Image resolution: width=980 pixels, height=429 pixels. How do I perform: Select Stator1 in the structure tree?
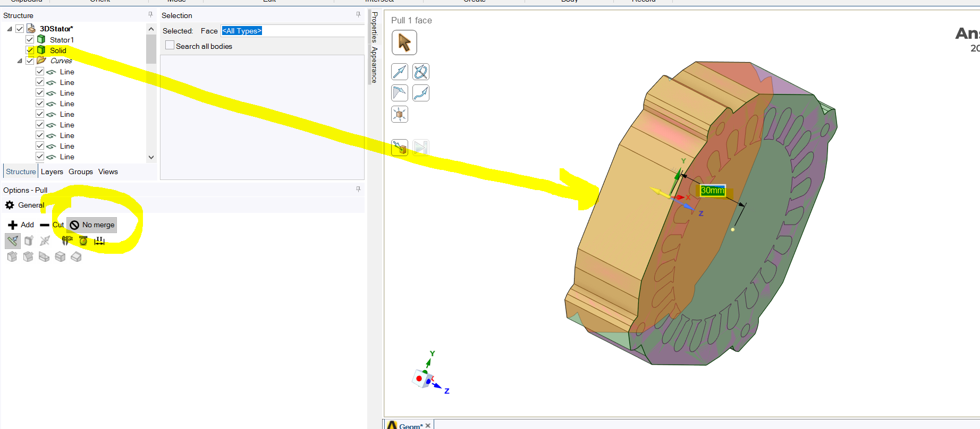[62, 40]
